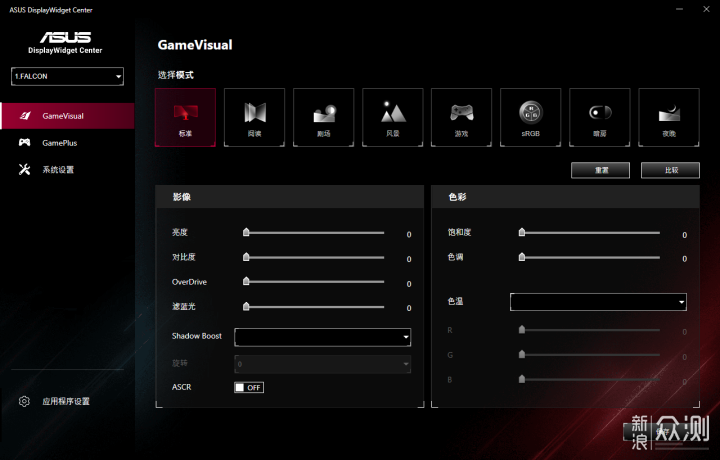Click the ASCR label text
720x460 pixels.
coord(181,387)
